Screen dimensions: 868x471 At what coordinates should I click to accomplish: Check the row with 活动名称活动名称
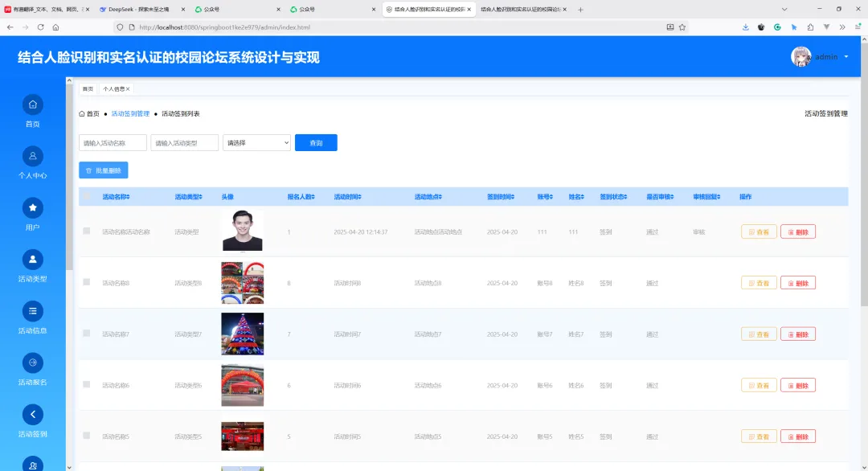click(86, 231)
